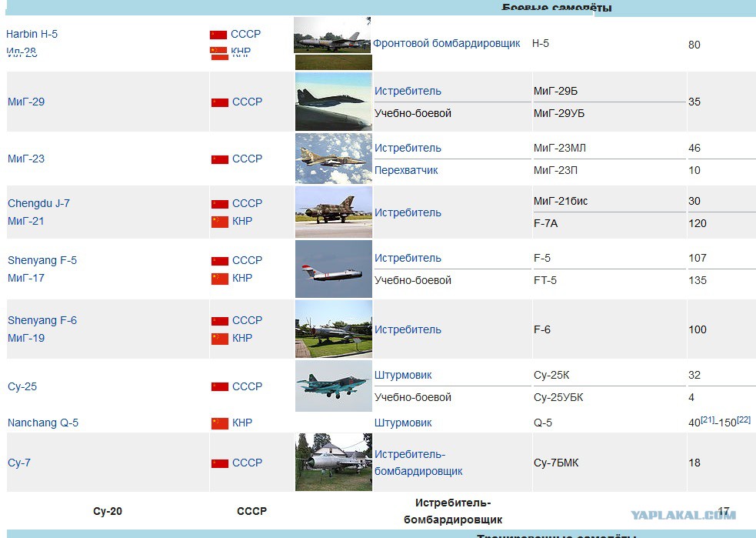Open the МиГ-29 aircraft link
The height and width of the screenshot is (538, 756).
coord(26,102)
